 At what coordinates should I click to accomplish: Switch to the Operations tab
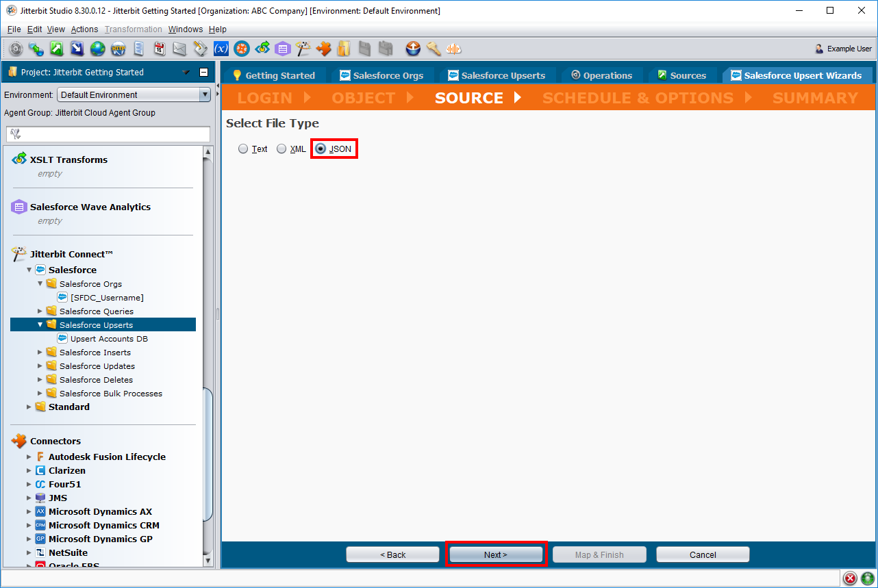click(x=601, y=75)
